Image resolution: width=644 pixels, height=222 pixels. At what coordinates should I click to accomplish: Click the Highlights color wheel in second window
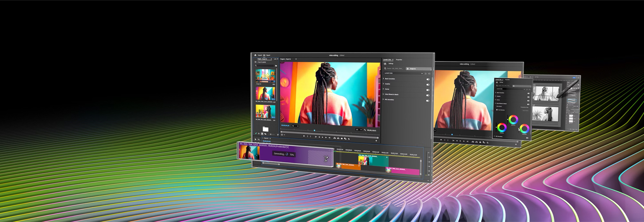point(525,129)
